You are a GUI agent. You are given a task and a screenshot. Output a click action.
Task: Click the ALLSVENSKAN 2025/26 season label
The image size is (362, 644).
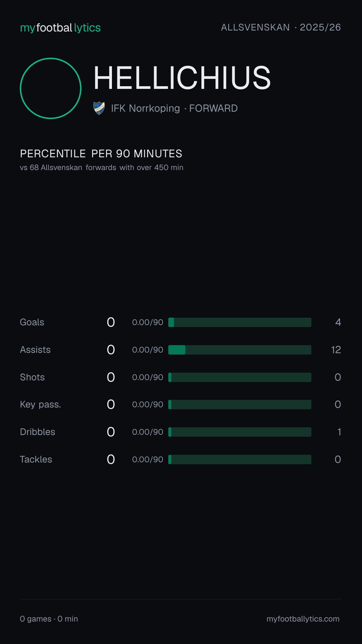[281, 28]
